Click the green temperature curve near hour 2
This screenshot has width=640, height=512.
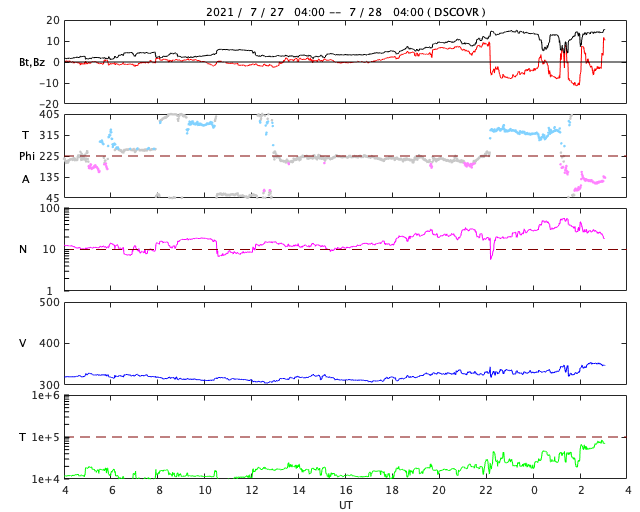(x=582, y=447)
